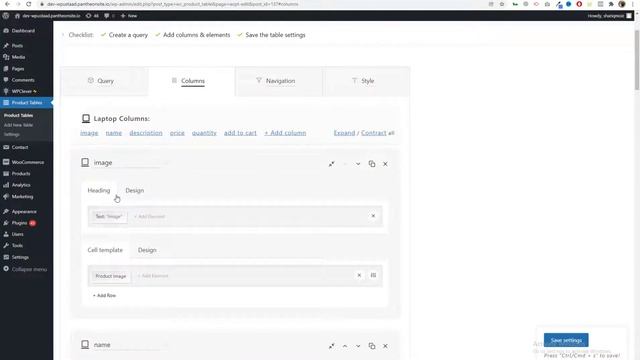Switch to the Navigation tab
Image resolution: width=640 pixels, height=360 pixels.
280,81
